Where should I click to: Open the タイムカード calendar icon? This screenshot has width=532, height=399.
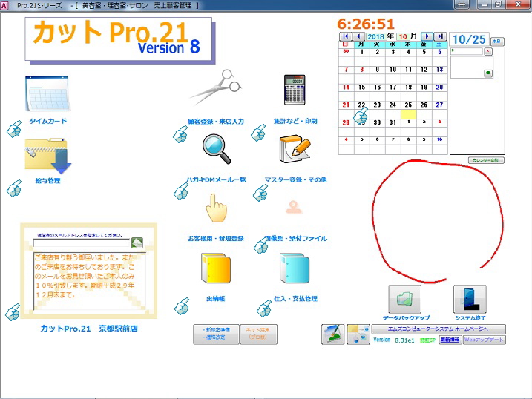47,93
